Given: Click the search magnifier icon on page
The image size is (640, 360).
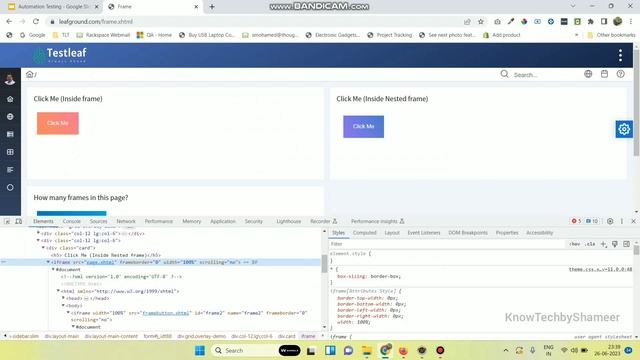Looking at the screenshot, I should pyautogui.click(x=504, y=74).
